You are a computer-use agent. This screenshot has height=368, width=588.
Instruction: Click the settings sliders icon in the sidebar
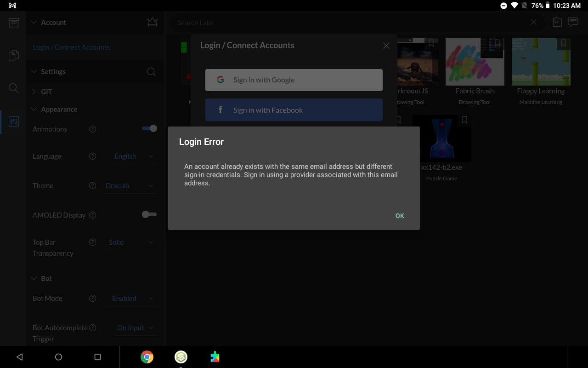point(13,121)
